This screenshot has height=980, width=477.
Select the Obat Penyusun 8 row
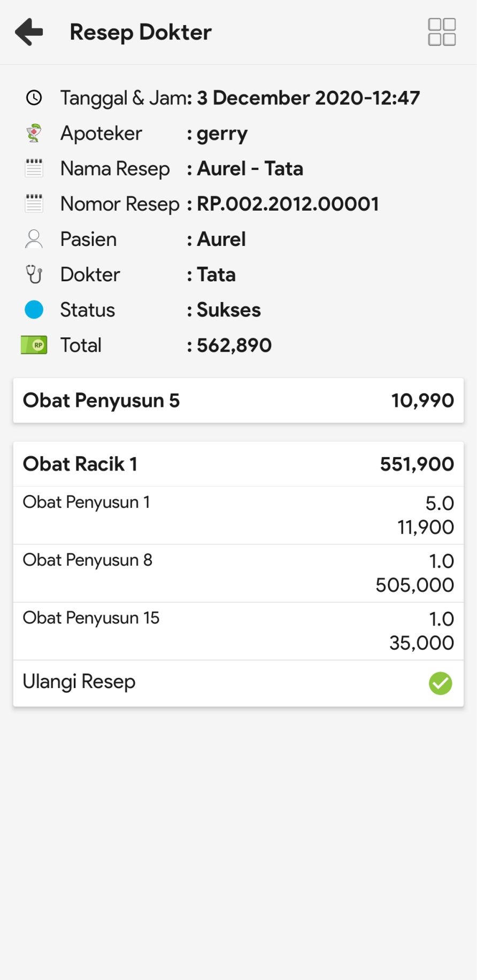pyautogui.click(x=239, y=573)
